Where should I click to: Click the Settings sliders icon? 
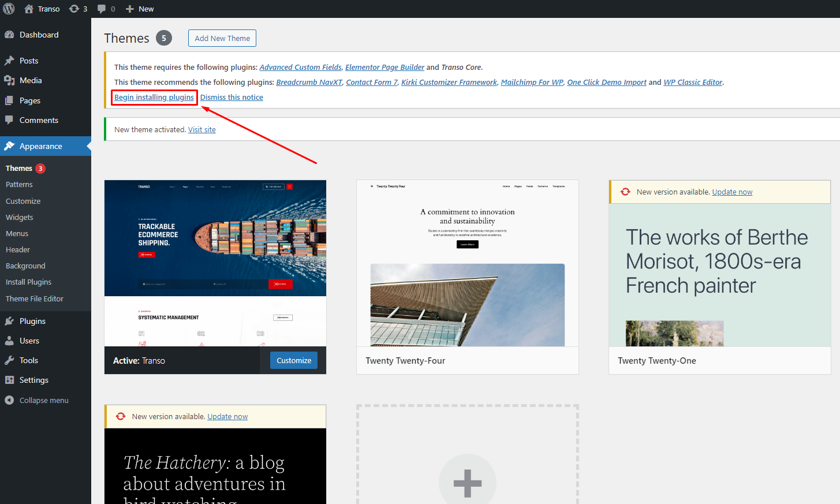[9, 380]
